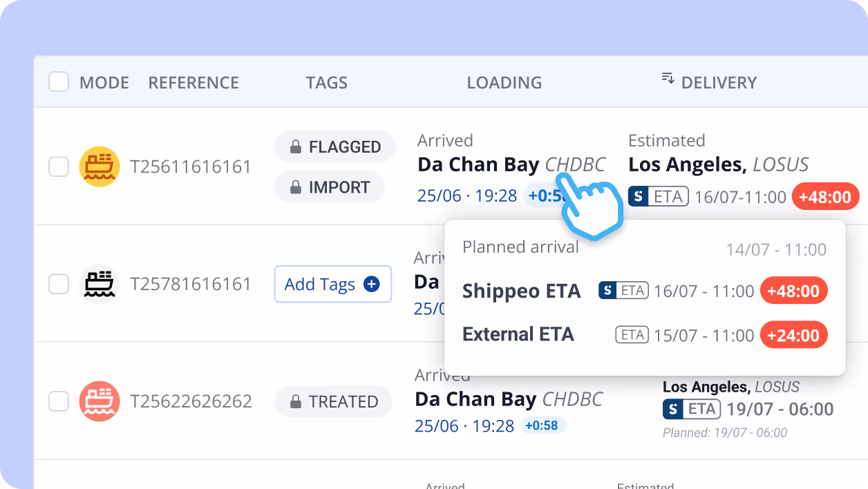868x489 pixels.
Task: Click the sort icon beside the DELIVERY header
Action: (x=668, y=78)
